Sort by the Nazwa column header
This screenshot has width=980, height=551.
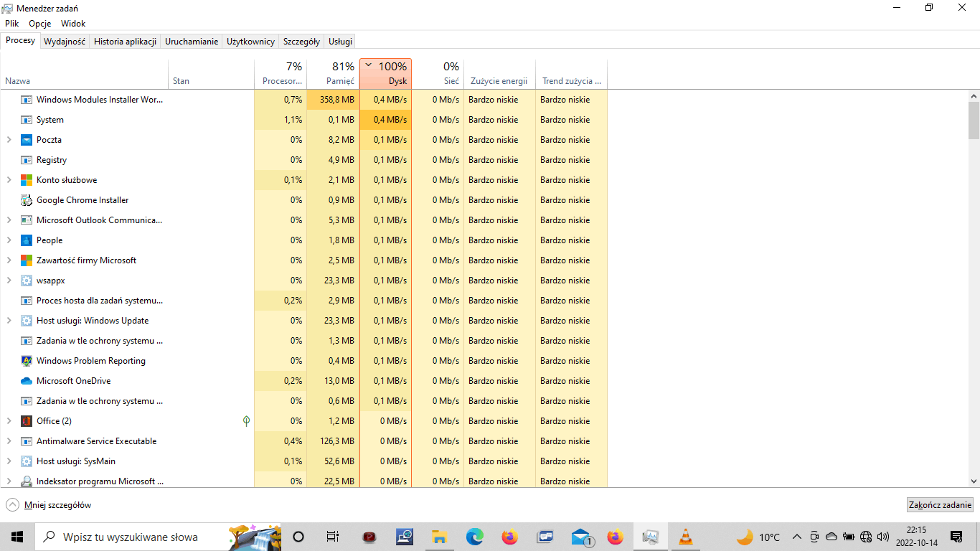[x=85, y=74]
